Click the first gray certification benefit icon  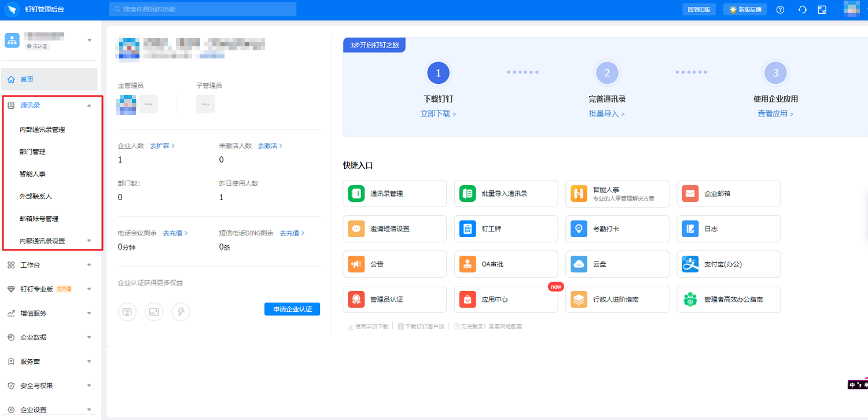[x=127, y=312]
